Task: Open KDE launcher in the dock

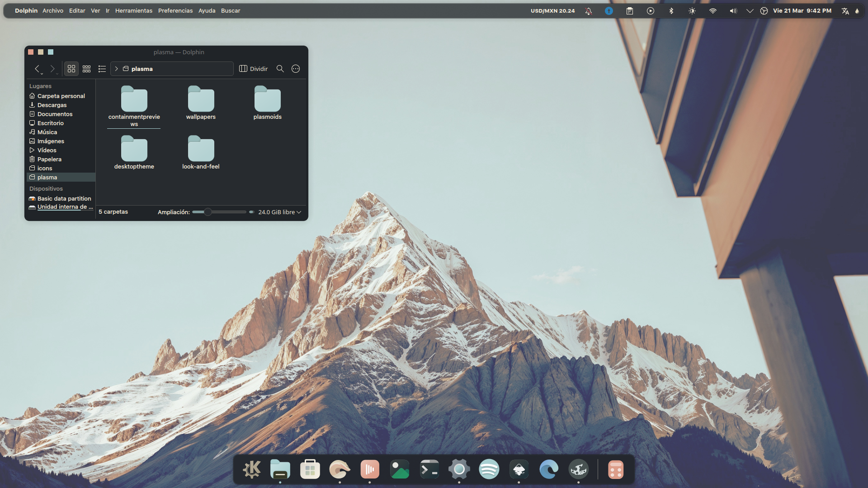Action: [251, 470]
